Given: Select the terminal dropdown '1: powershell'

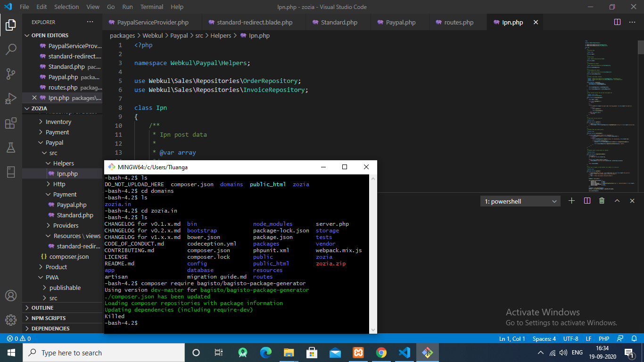Looking at the screenshot, I should 520,201.
